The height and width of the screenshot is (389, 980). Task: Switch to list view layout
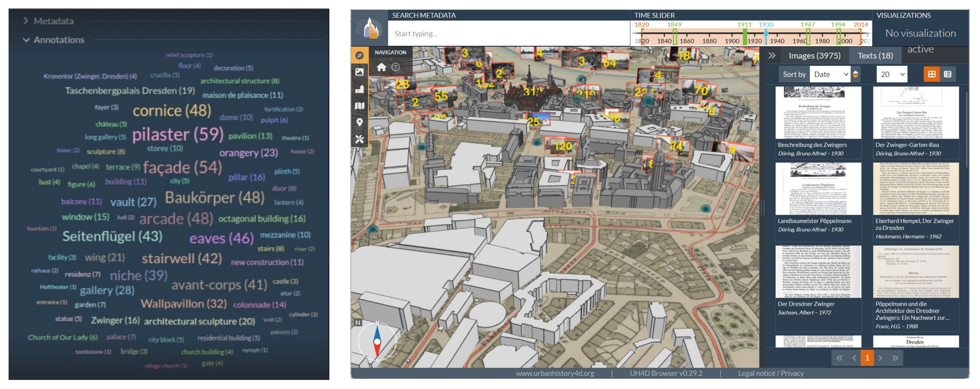tap(947, 74)
